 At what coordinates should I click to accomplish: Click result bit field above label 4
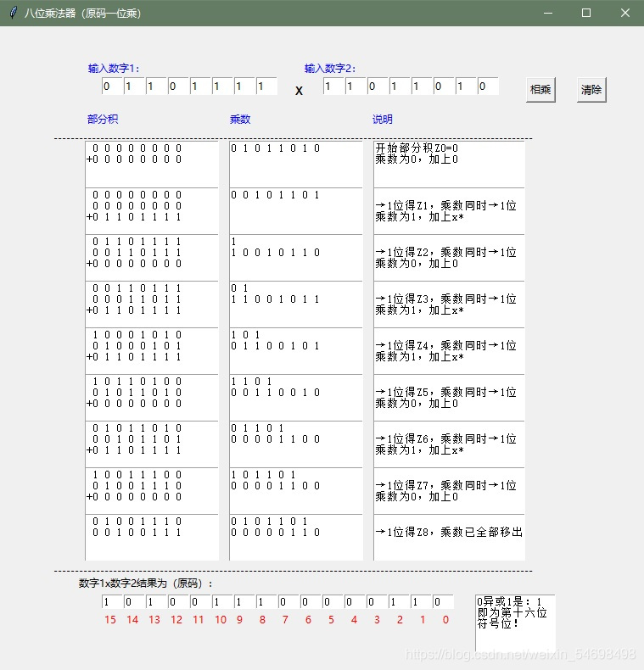pyautogui.click(x=355, y=602)
